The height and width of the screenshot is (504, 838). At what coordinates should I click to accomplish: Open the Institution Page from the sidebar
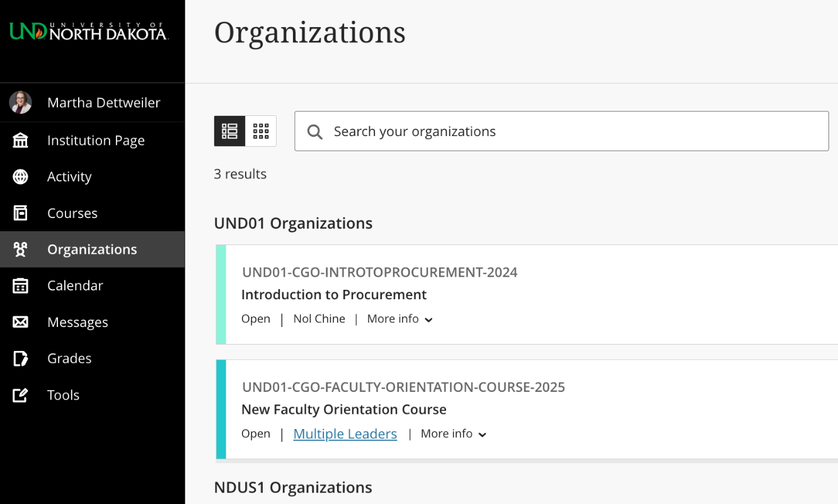(x=96, y=140)
